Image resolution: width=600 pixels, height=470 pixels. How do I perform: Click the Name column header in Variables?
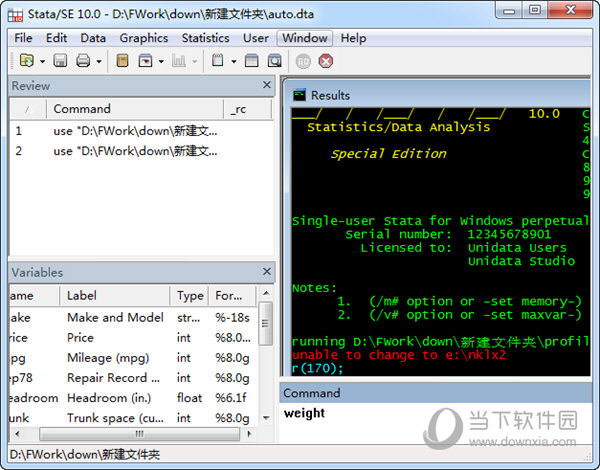pos(34,295)
